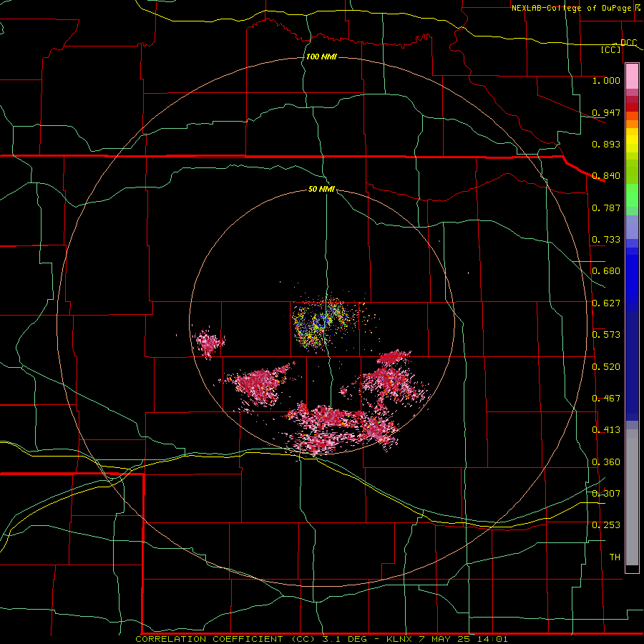
Task: Click the 0.627 scale value
Action: (x=606, y=303)
